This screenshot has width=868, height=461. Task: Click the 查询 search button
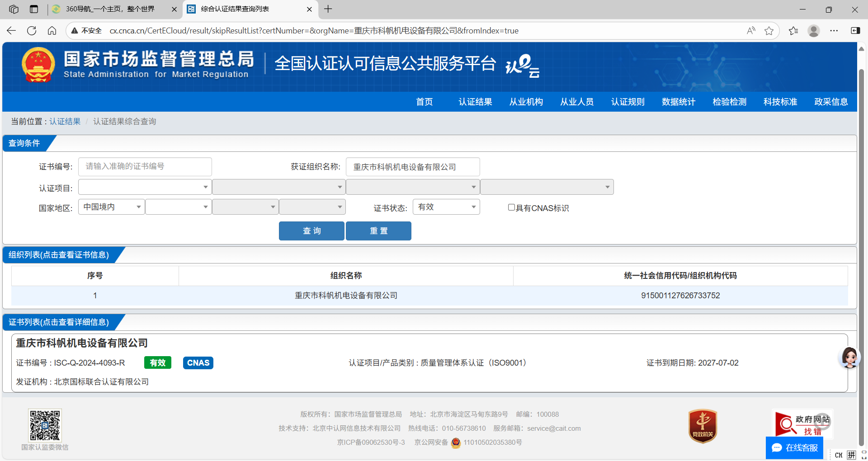(311, 231)
